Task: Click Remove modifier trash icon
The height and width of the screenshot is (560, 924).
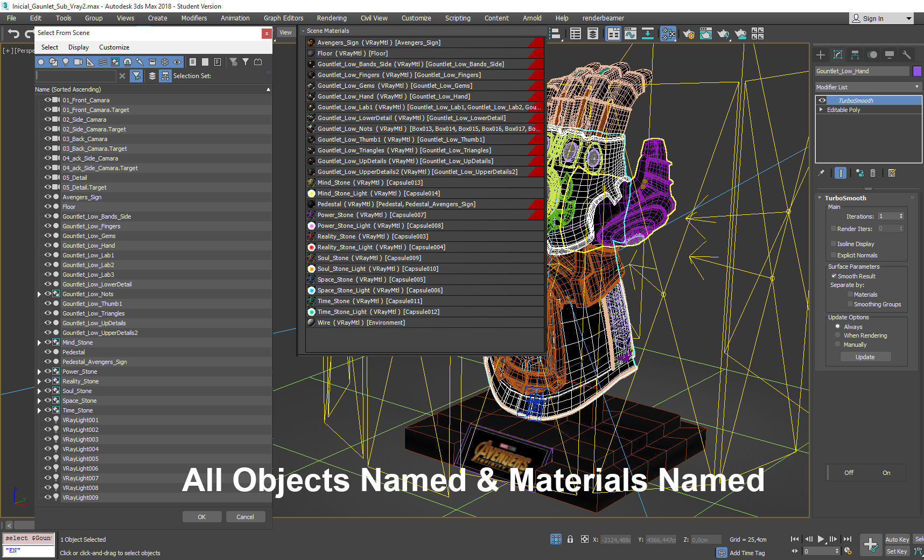Action: click(x=873, y=173)
